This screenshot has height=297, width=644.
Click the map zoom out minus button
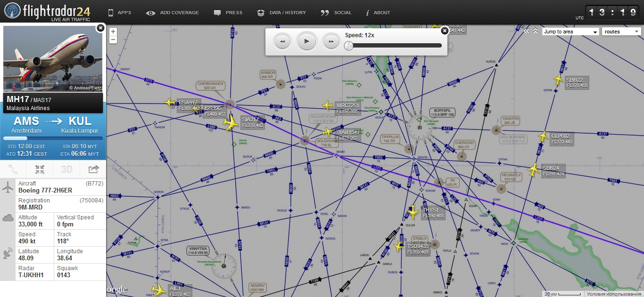(113, 40)
